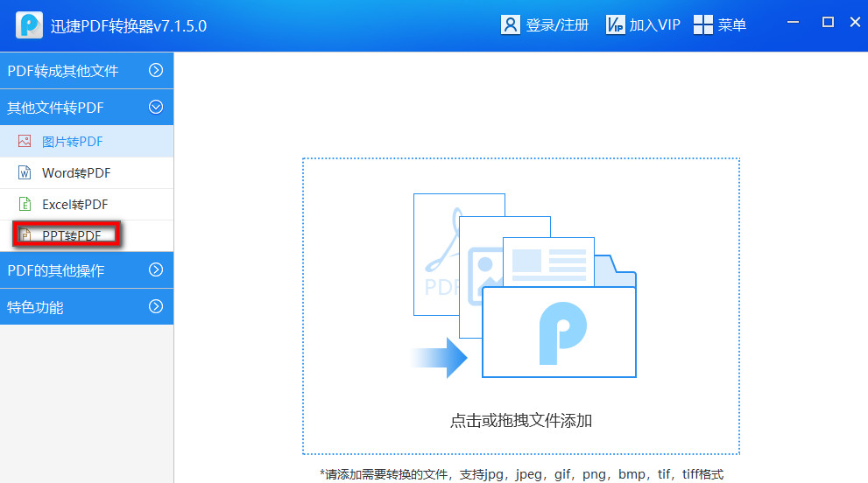Click chevron arrow beside 特色功能
The height and width of the screenshot is (483, 868).
156,306
